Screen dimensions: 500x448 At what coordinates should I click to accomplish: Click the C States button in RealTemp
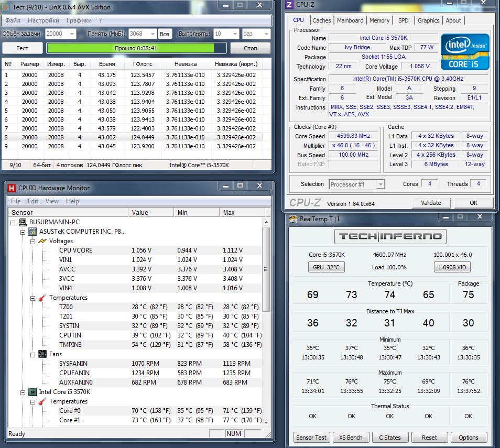pyautogui.click(x=389, y=438)
